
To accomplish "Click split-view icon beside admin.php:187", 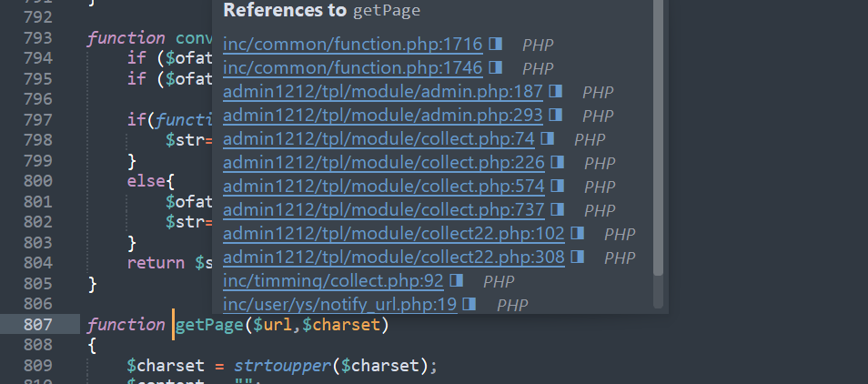I will 556,91.
